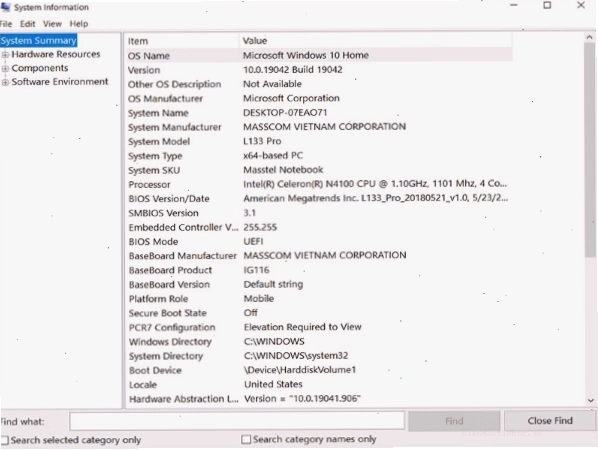This screenshot has width=598, height=450.
Task: Select the OS Manufacturer row
Action: 319,98
